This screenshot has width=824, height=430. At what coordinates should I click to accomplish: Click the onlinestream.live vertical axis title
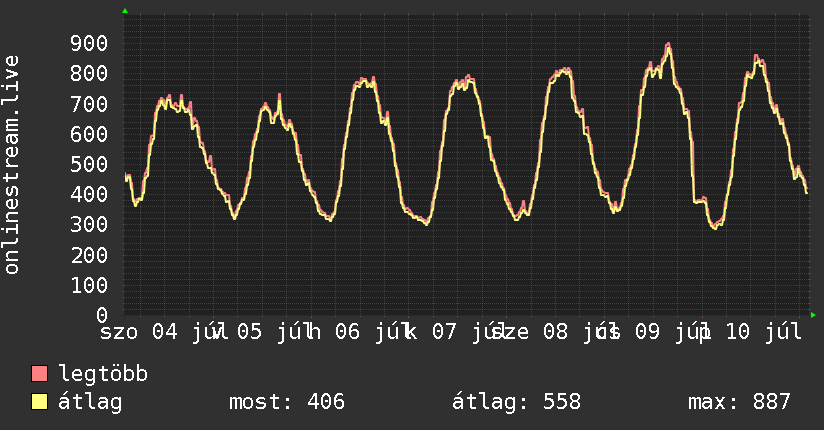(x=12, y=165)
